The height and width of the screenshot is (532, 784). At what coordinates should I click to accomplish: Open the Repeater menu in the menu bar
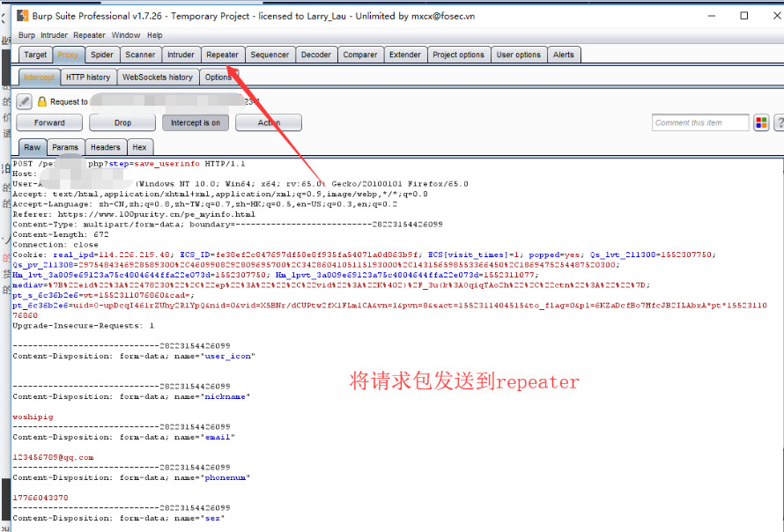89,35
